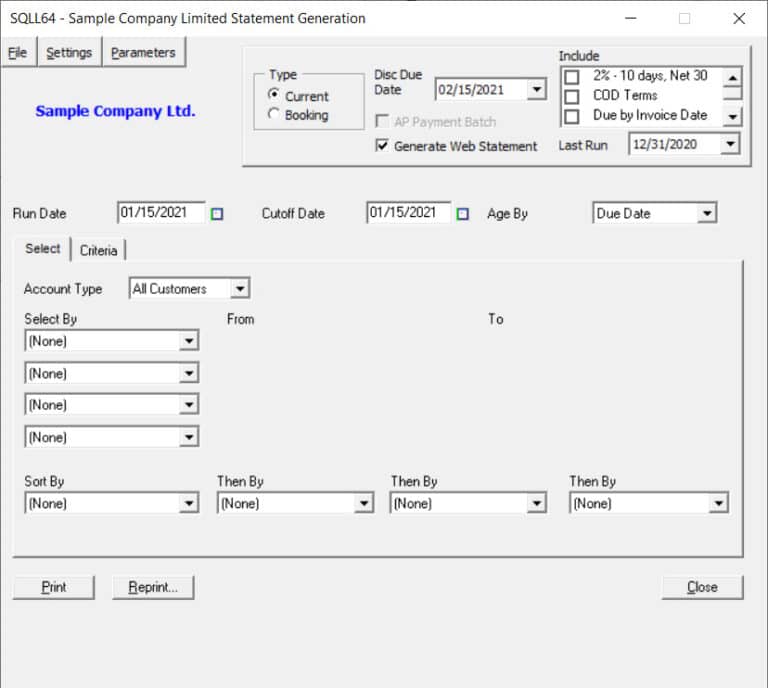
Task: Open the Account Type dropdown
Action: point(239,289)
